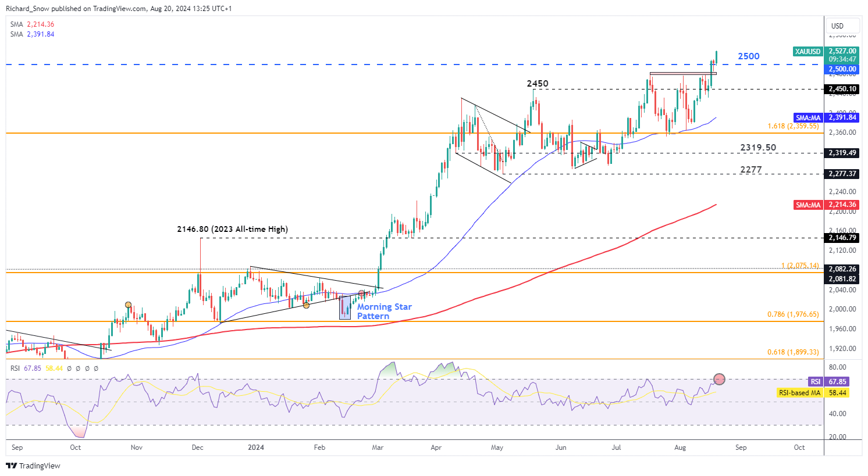
Task: Click the 1,960.00 price scale value
Action: 842,329
